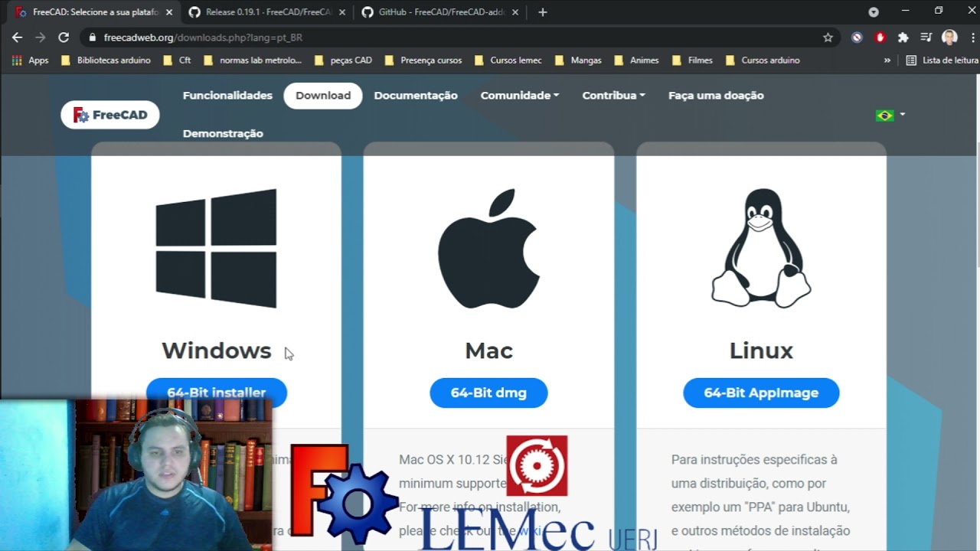Close the FreeCAD-addons GitHub tab
Screen dimensions: 980x551
(515, 12)
